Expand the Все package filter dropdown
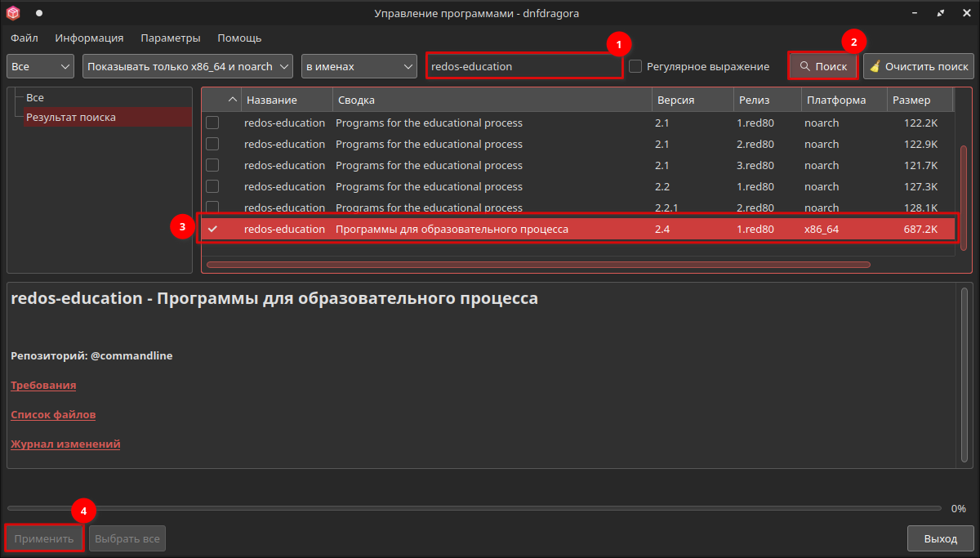This screenshot has width=980, height=558. pyautogui.click(x=42, y=66)
